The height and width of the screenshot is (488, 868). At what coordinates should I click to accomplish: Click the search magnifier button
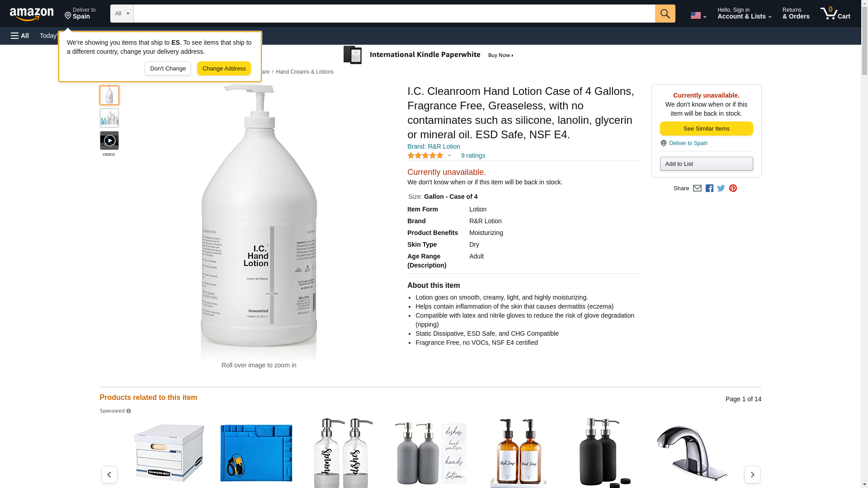click(665, 14)
